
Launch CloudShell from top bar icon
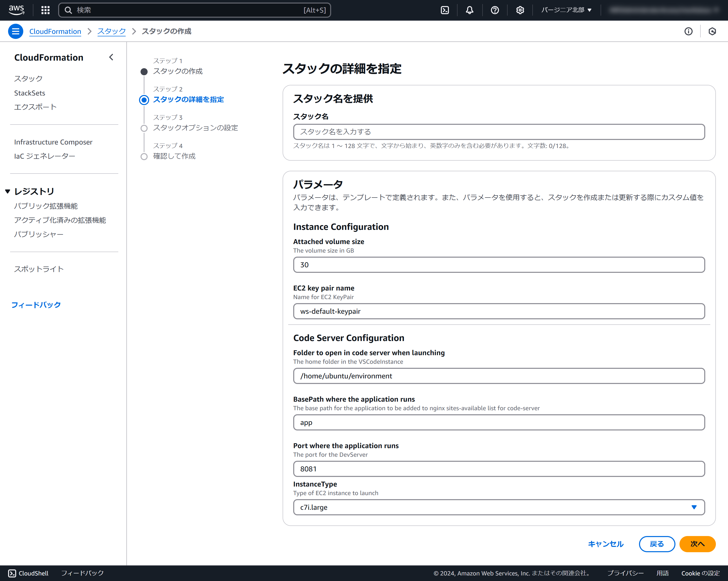(x=445, y=10)
